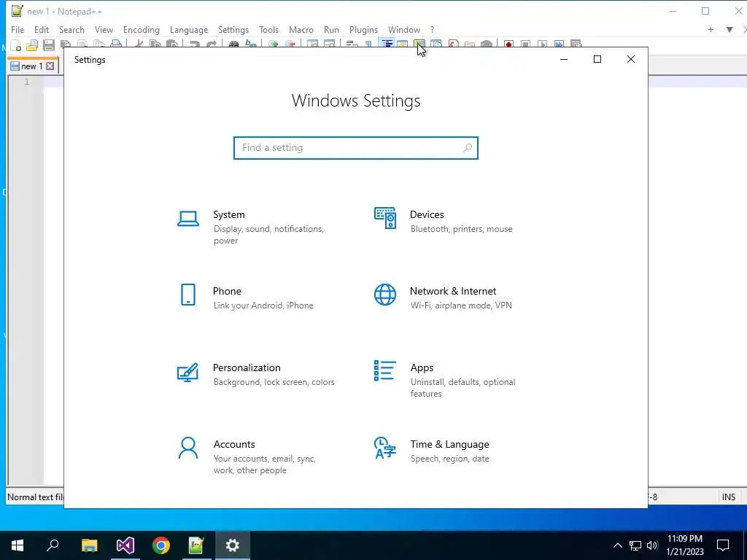Open Notepad++ Search menu
This screenshot has height=560, width=747.
coord(71,29)
